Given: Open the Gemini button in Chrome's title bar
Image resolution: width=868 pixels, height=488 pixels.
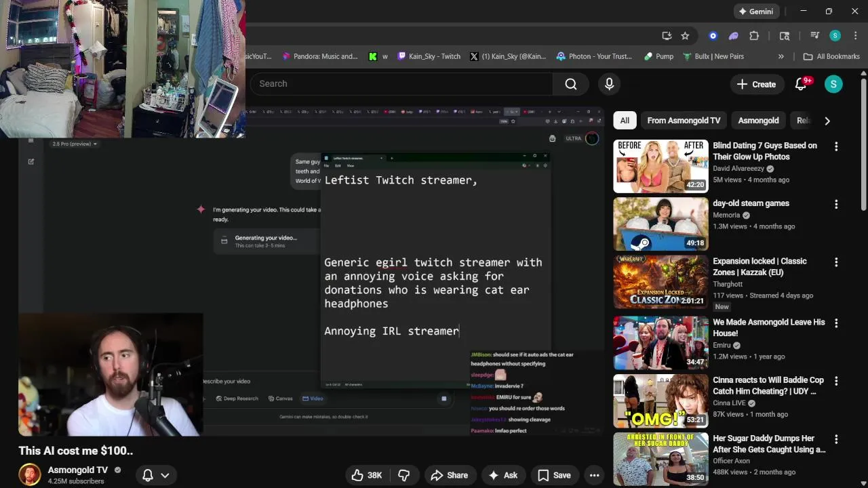Looking at the screenshot, I should [756, 12].
